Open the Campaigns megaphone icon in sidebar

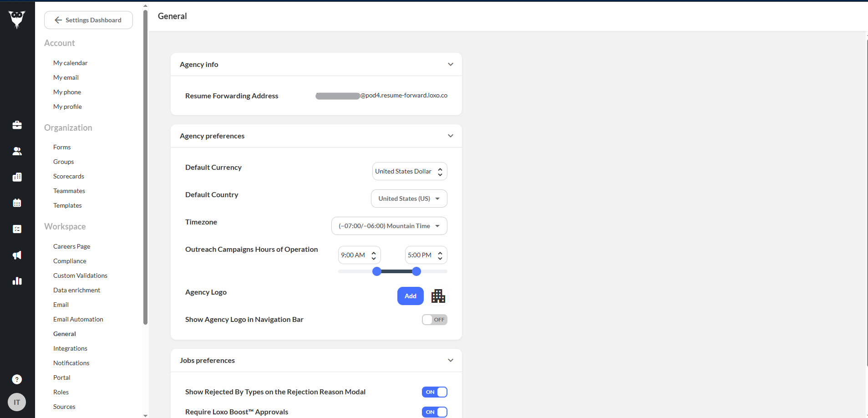tap(17, 255)
